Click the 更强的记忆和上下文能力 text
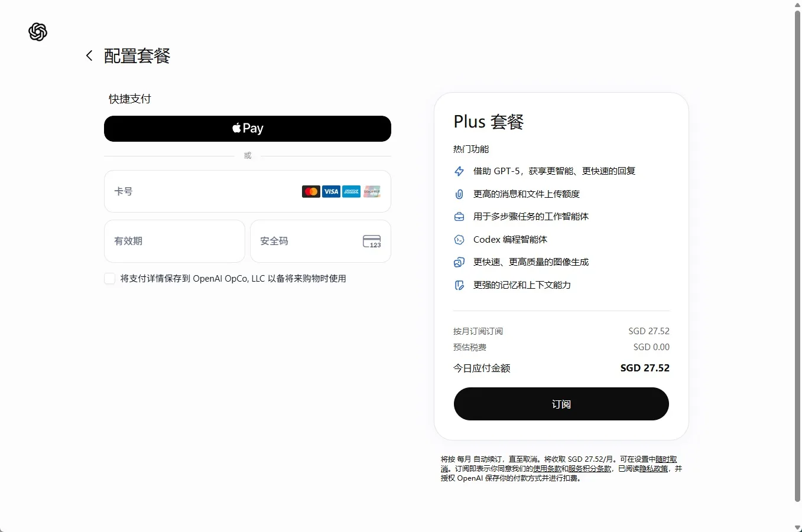The width and height of the screenshot is (802, 532). pyautogui.click(x=522, y=285)
